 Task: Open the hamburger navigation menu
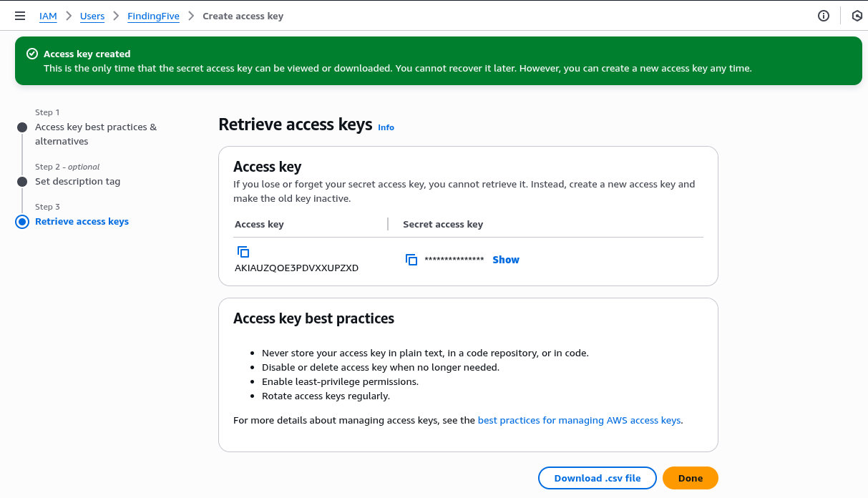(20, 16)
